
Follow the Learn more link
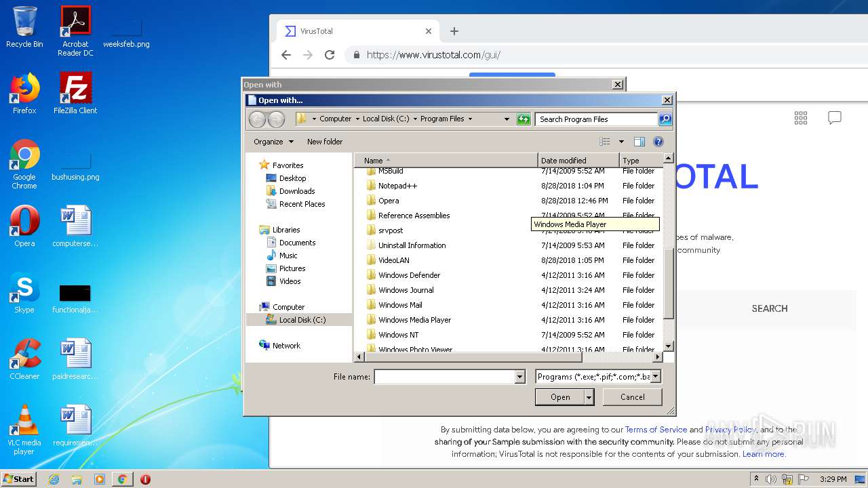pos(764,454)
